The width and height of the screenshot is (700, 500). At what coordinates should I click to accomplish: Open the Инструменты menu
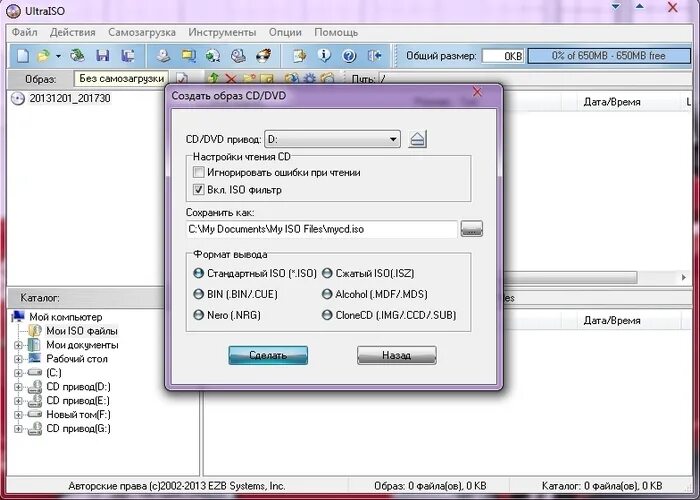222,33
